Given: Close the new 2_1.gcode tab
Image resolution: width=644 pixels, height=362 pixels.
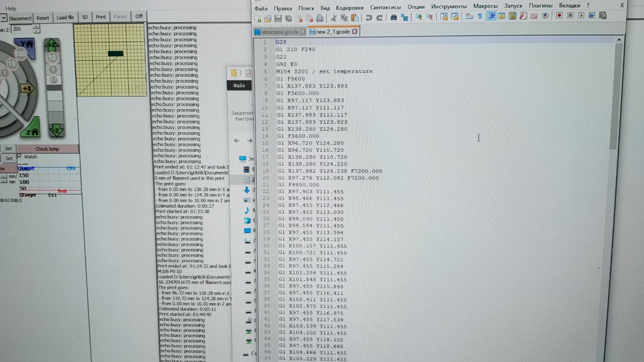Looking at the screenshot, I should click(x=354, y=31).
